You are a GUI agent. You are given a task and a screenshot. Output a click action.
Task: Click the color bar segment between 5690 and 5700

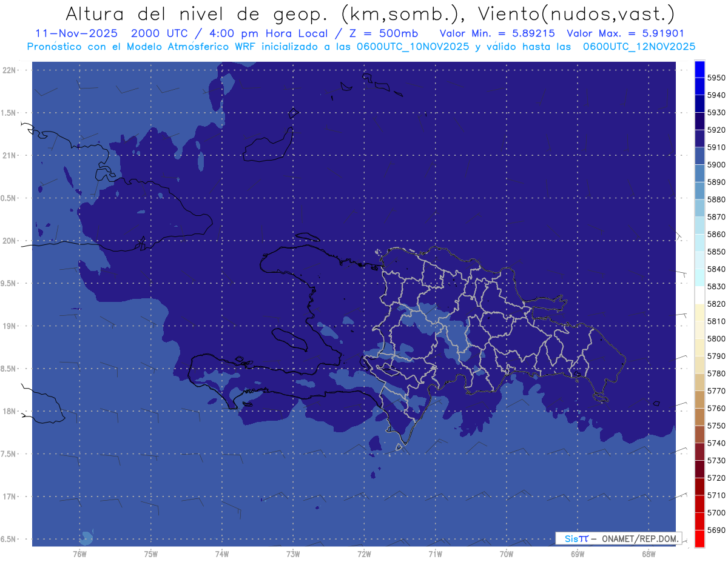[x=699, y=521]
